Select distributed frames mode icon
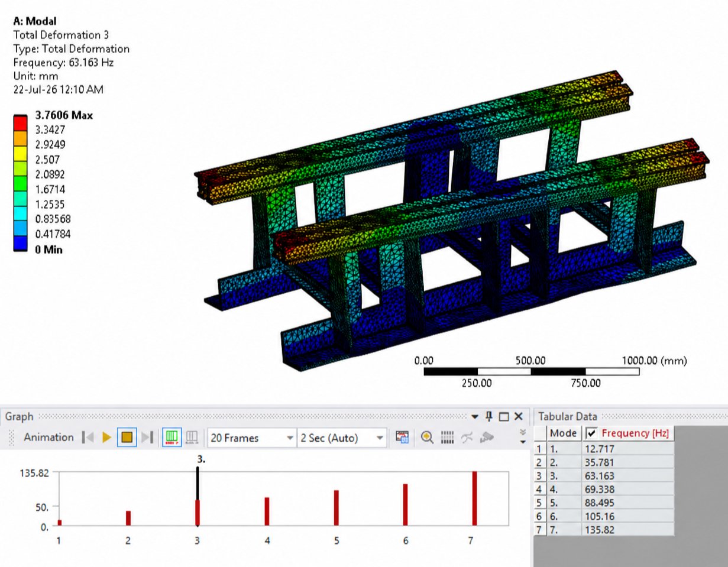Viewport: 728px width, 567px height. (172, 438)
